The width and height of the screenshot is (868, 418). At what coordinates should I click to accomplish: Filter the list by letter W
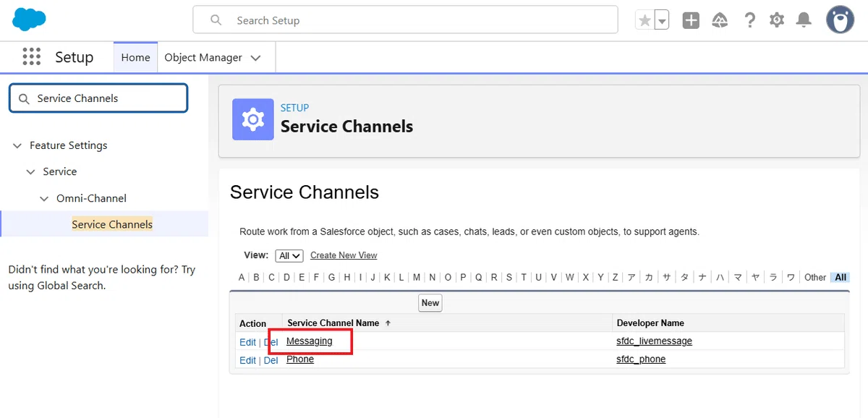click(570, 277)
